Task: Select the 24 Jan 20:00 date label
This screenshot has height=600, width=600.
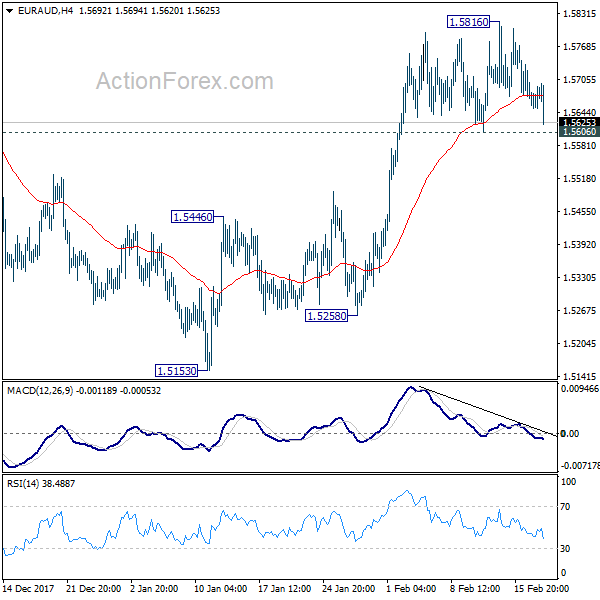Action: tap(348, 588)
